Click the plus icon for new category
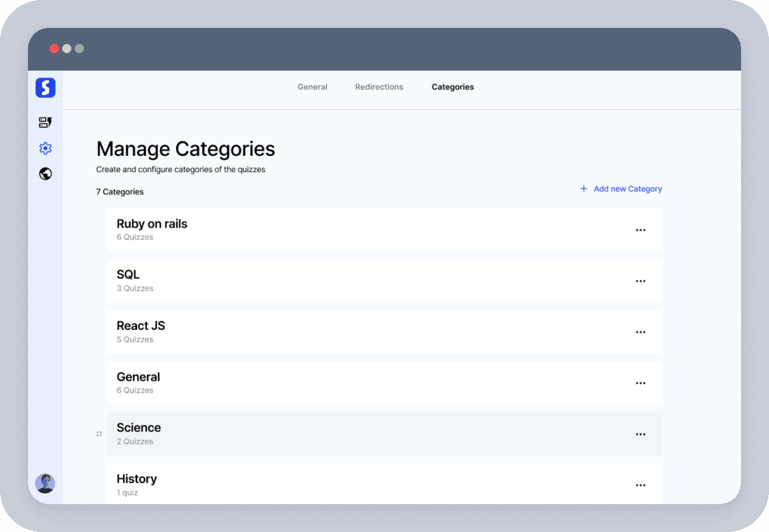This screenshot has height=532, width=769. pos(584,189)
